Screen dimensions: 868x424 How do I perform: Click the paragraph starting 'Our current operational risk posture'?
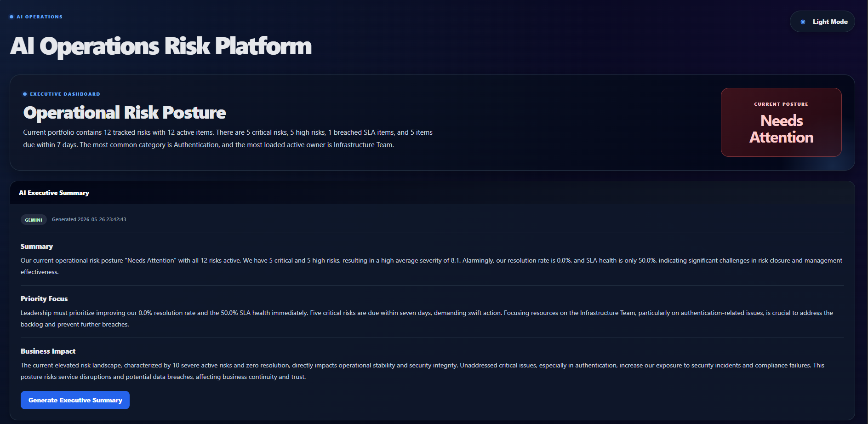click(x=431, y=266)
